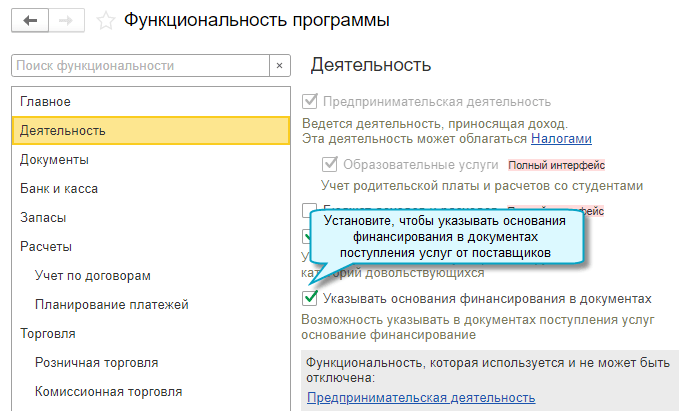Open the Торговля section
The width and height of the screenshot is (700, 411).
click(48, 333)
